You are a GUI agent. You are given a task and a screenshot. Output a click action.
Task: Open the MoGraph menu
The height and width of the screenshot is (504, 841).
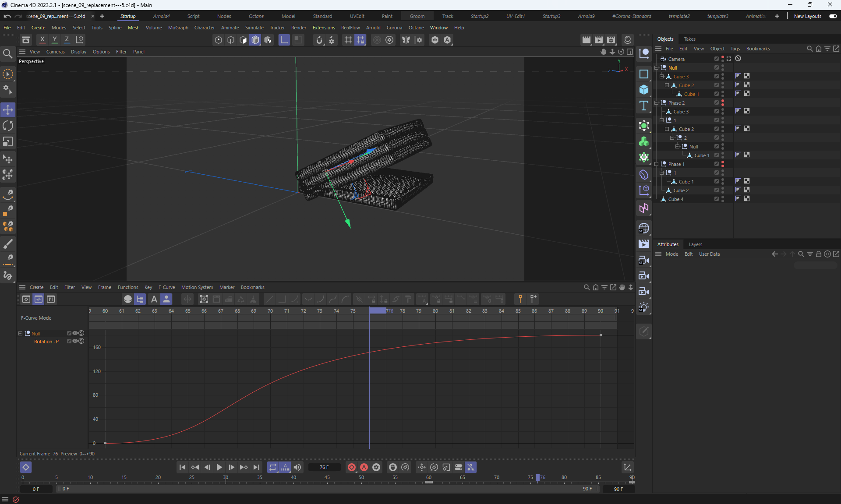tap(178, 28)
